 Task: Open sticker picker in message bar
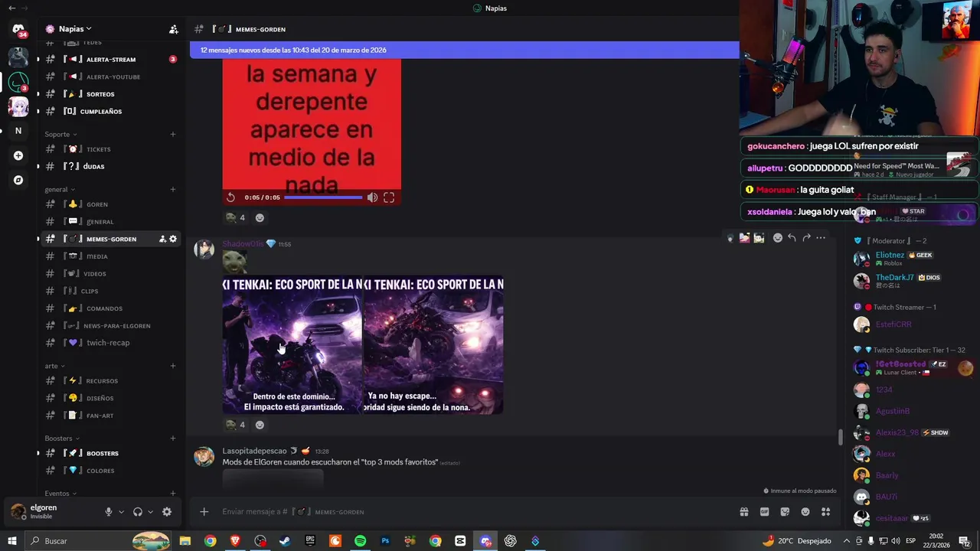[x=785, y=512]
